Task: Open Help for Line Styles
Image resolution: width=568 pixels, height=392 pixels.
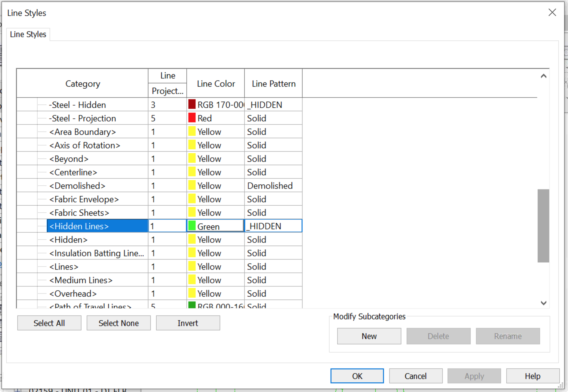Action: pos(532,376)
